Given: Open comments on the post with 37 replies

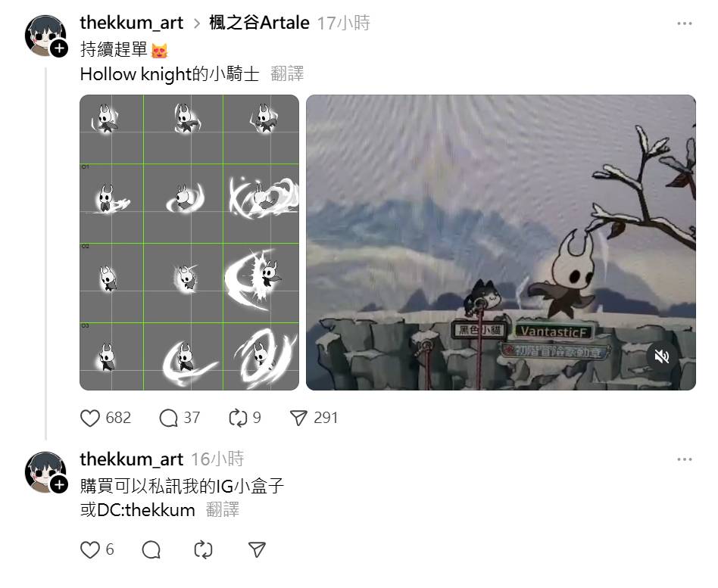Looking at the screenshot, I should 168,418.
